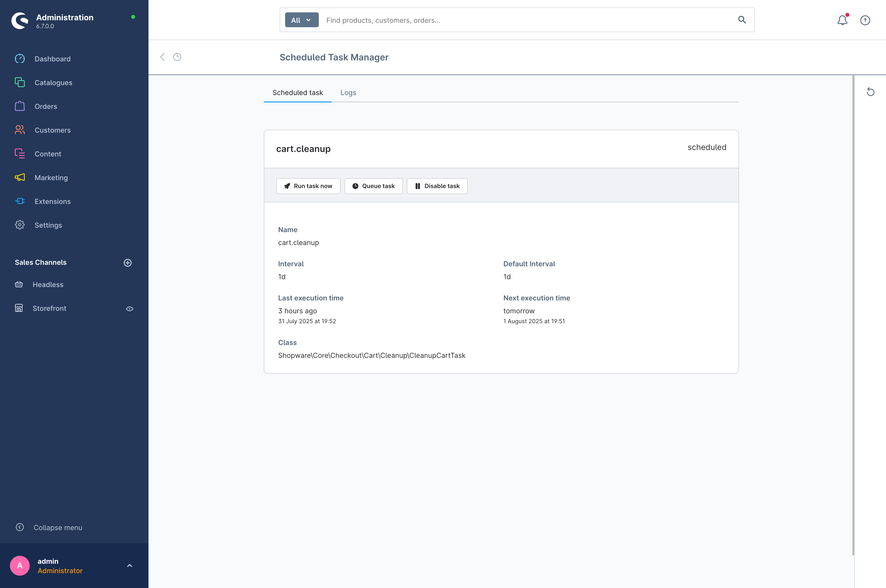Open the All search filter dropdown
The width and height of the screenshot is (886, 588).
[x=301, y=20]
